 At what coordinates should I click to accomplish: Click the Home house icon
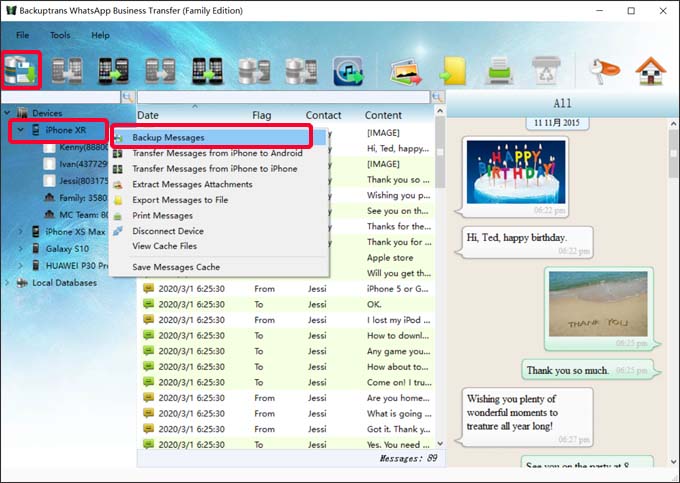pyautogui.click(x=651, y=71)
